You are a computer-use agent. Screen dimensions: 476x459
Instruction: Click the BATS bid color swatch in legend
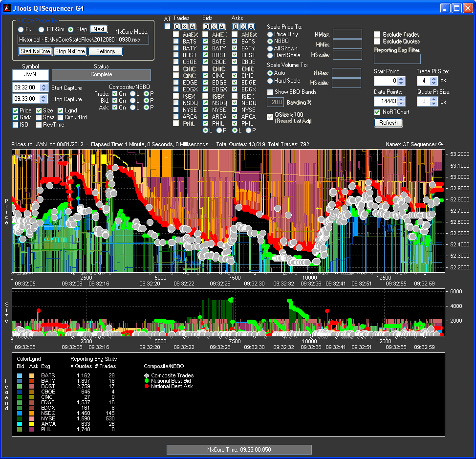20,375
